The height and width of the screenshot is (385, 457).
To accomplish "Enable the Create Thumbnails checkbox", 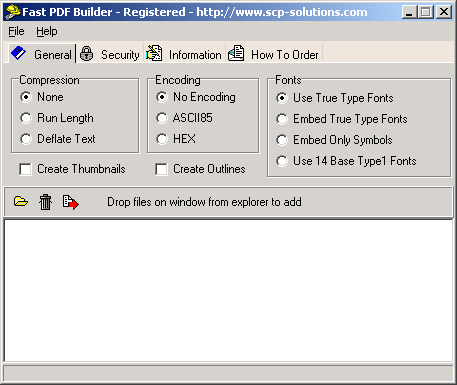I will coord(26,169).
